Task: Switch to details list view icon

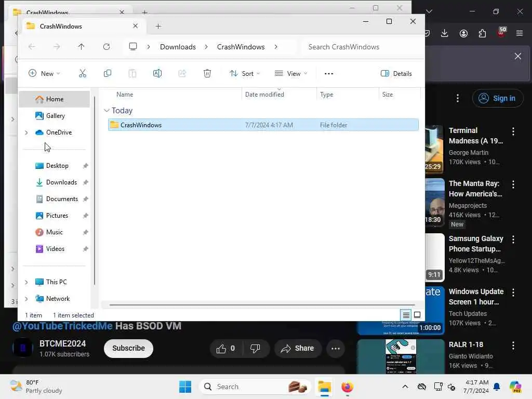Action: pyautogui.click(x=406, y=315)
